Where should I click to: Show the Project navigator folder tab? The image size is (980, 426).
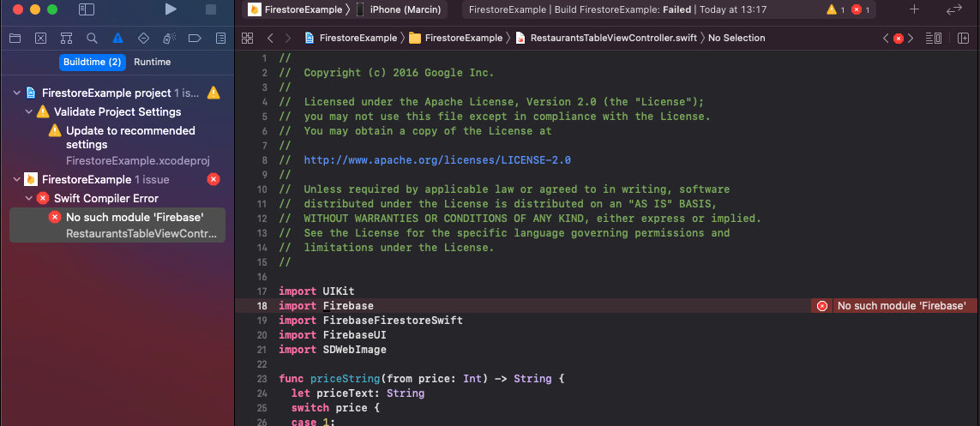click(x=15, y=38)
